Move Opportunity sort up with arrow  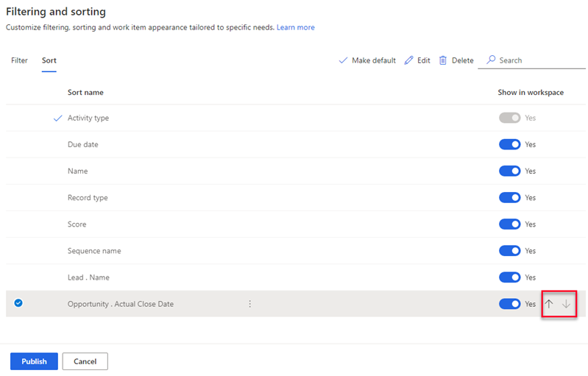pos(549,304)
